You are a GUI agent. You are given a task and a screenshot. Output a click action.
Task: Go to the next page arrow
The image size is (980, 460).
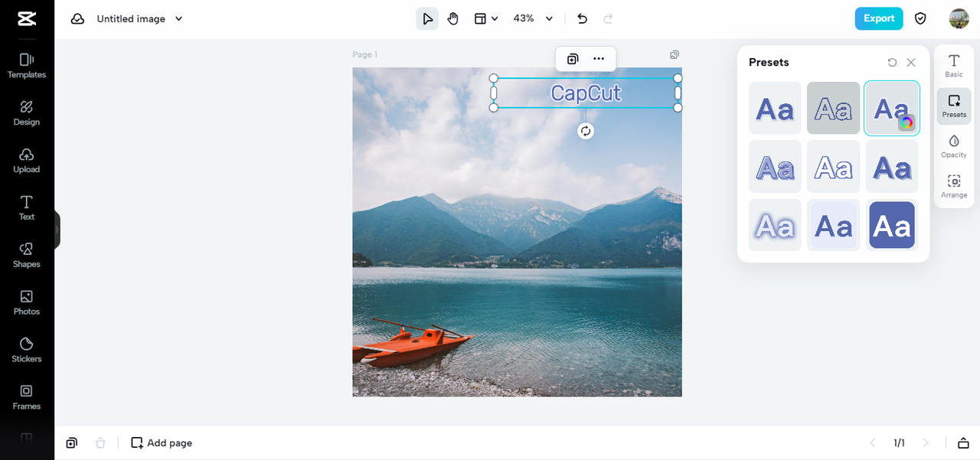tap(926, 442)
